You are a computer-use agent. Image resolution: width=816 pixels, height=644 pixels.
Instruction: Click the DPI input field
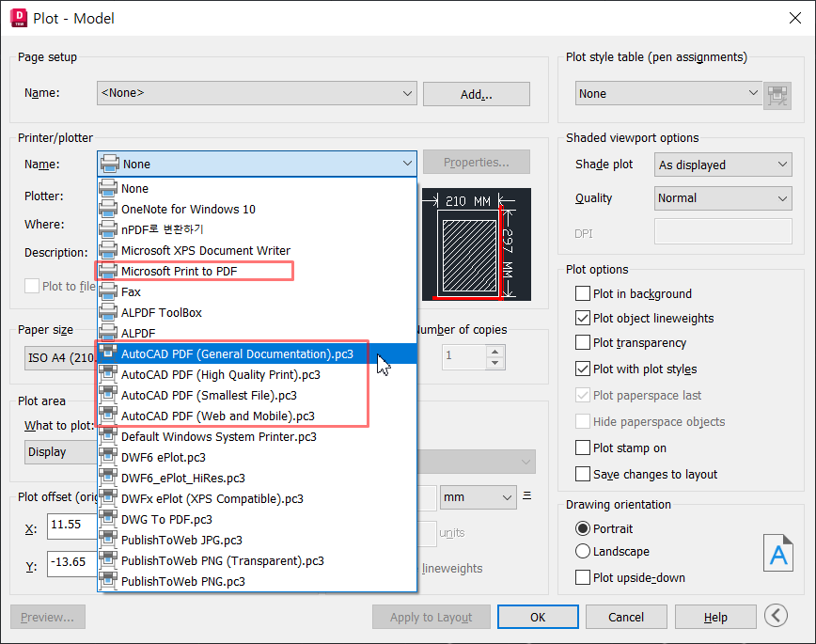(x=723, y=231)
